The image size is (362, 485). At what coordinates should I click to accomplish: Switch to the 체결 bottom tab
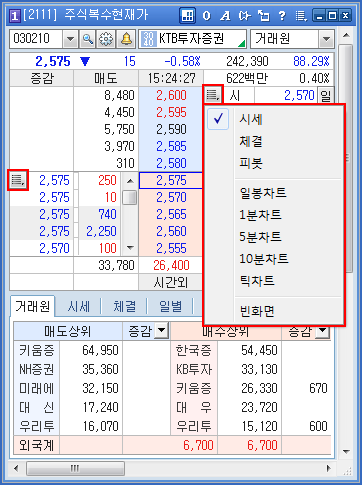click(125, 307)
